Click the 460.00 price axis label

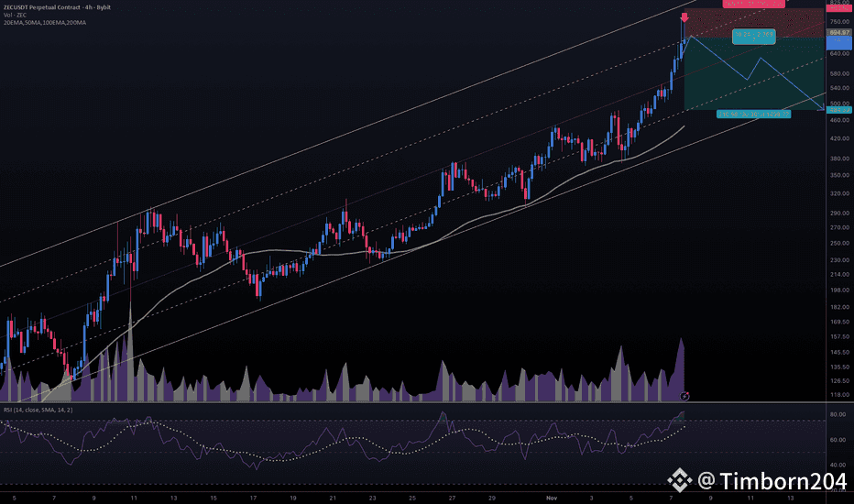click(x=839, y=120)
